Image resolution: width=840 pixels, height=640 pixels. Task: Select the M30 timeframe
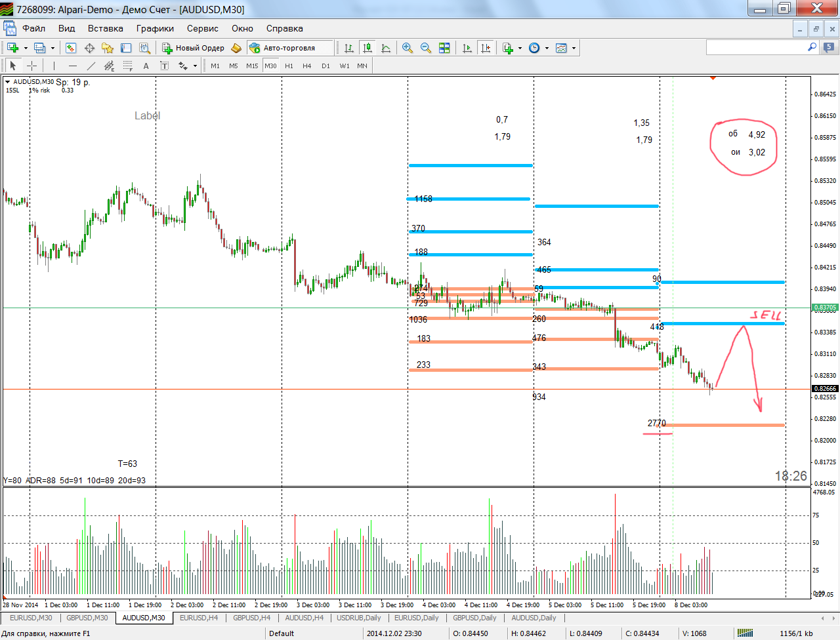[x=270, y=66]
